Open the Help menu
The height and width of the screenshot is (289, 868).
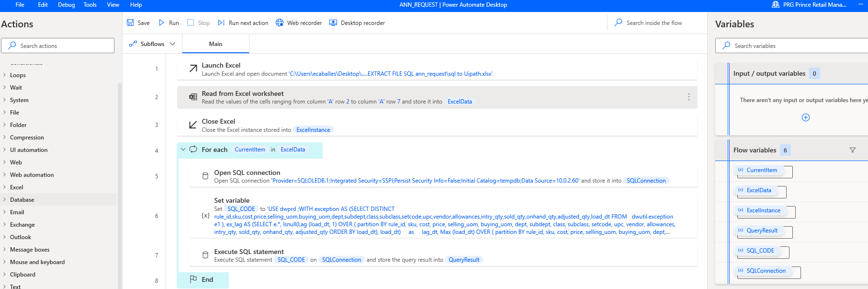[136, 5]
